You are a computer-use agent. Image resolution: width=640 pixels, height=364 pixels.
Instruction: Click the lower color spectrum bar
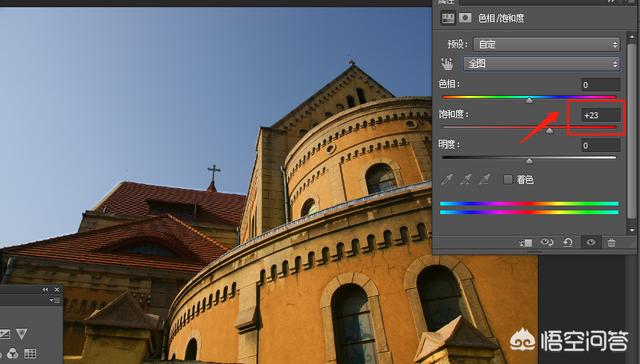click(529, 212)
